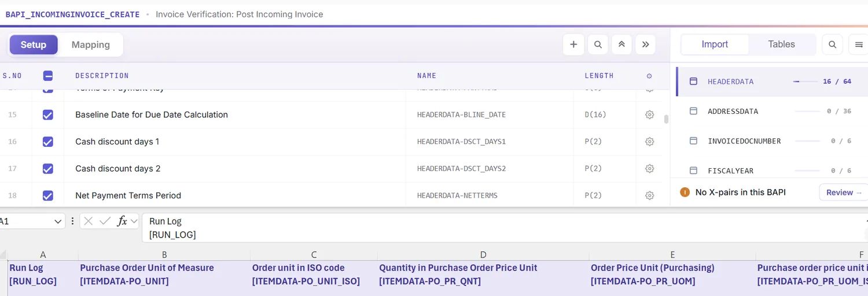Viewport: 868px width, 296px height.
Task: Switch to the Mapping tab
Action: [91, 45]
